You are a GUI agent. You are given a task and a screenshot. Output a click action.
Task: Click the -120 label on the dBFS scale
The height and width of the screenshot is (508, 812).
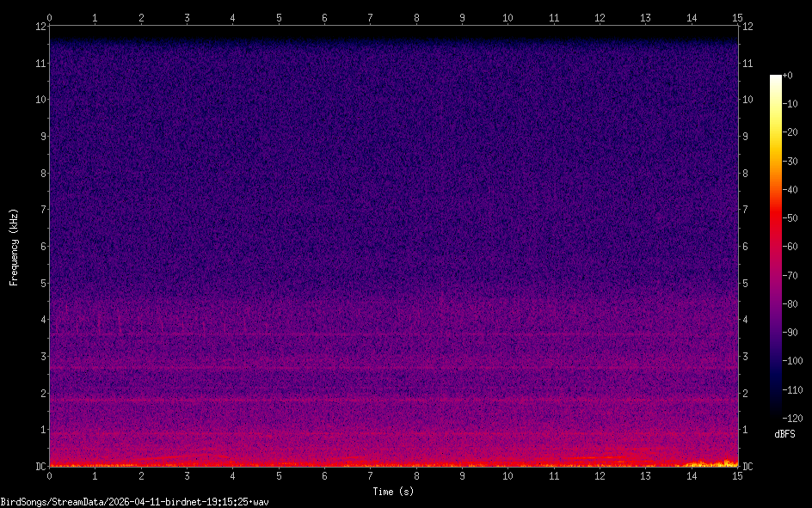click(x=794, y=419)
